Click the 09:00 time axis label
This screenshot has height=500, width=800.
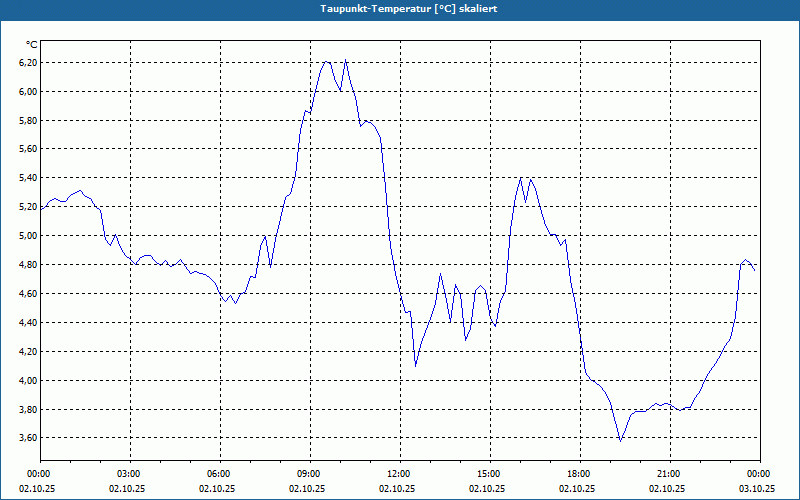310,474
